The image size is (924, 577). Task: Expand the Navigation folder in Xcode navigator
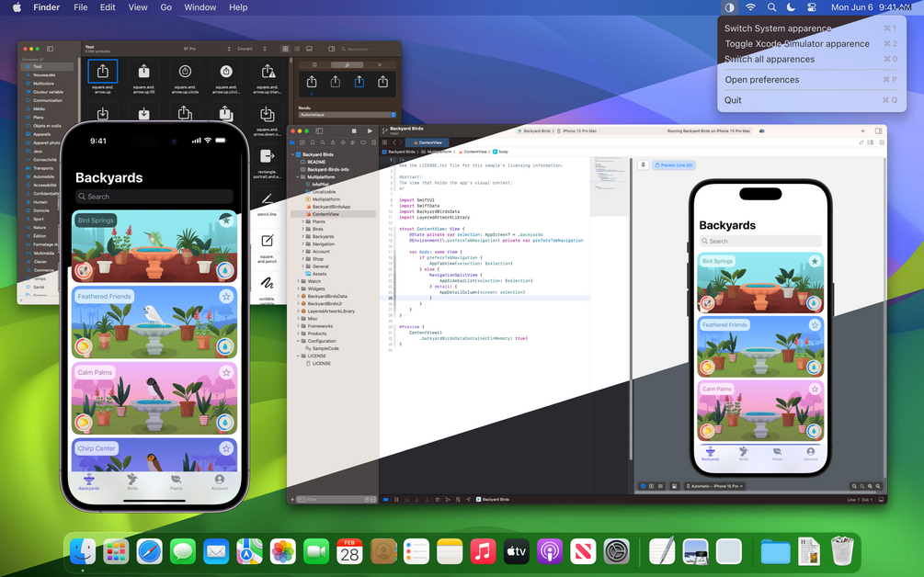(303, 243)
